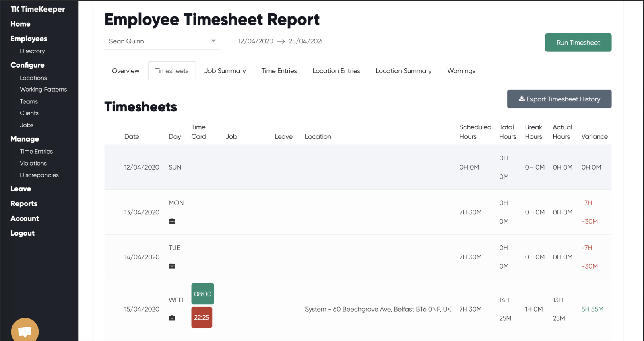This screenshot has width=644, height=341.
Task: Click briefcase icon for Tuesday 14/04/2020
Action: (172, 266)
